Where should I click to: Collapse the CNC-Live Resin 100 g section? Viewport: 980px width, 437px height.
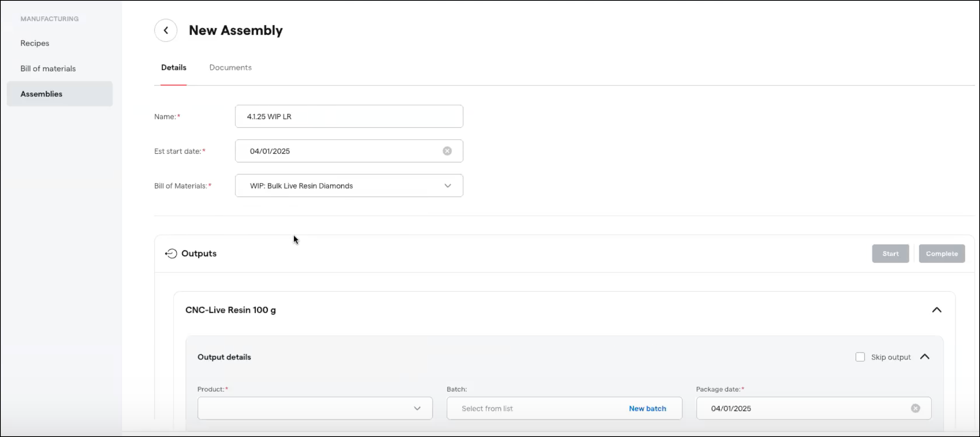[x=937, y=310]
